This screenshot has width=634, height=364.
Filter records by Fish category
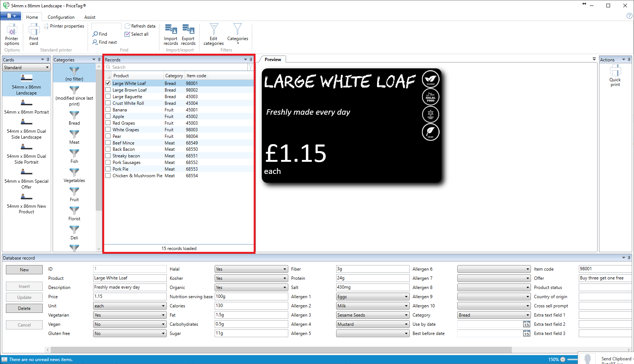[x=74, y=156]
